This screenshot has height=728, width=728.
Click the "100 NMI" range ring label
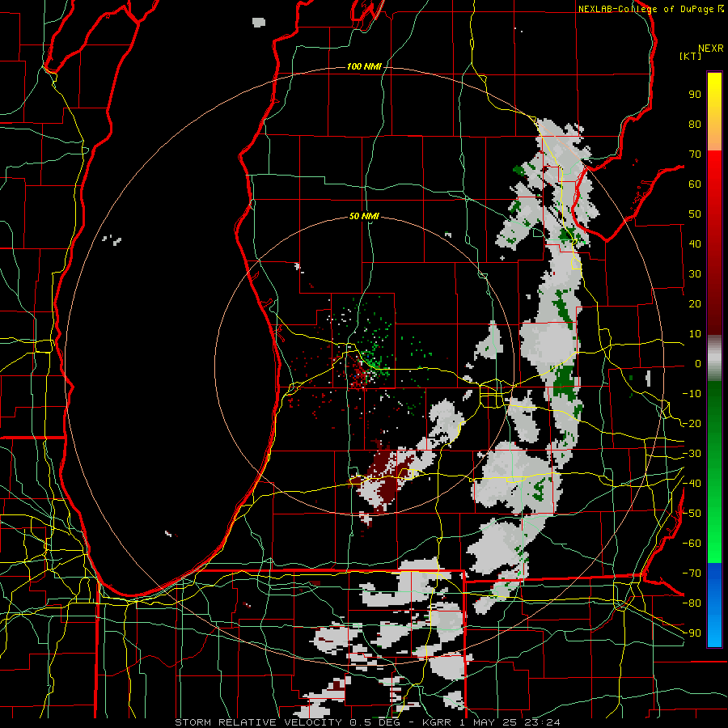tap(364, 67)
